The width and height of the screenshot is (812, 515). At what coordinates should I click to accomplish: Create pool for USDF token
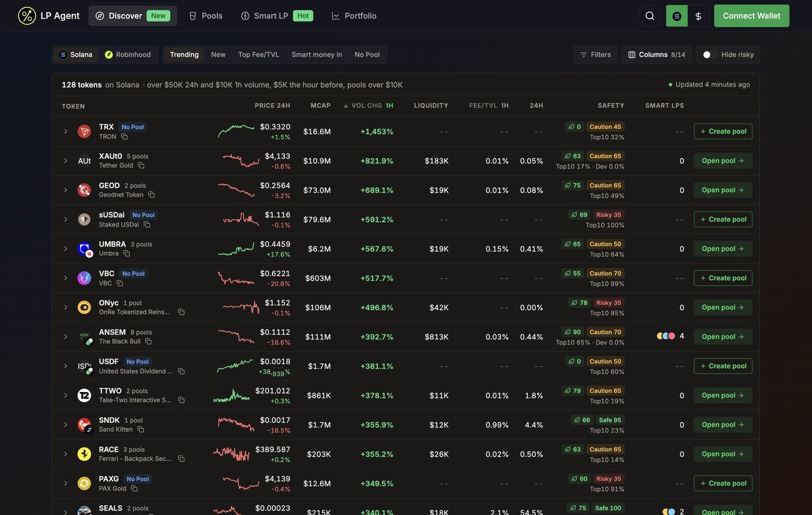[723, 366]
